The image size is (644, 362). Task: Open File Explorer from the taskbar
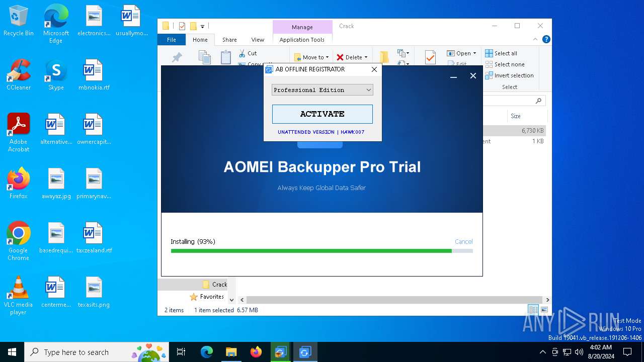click(231, 352)
